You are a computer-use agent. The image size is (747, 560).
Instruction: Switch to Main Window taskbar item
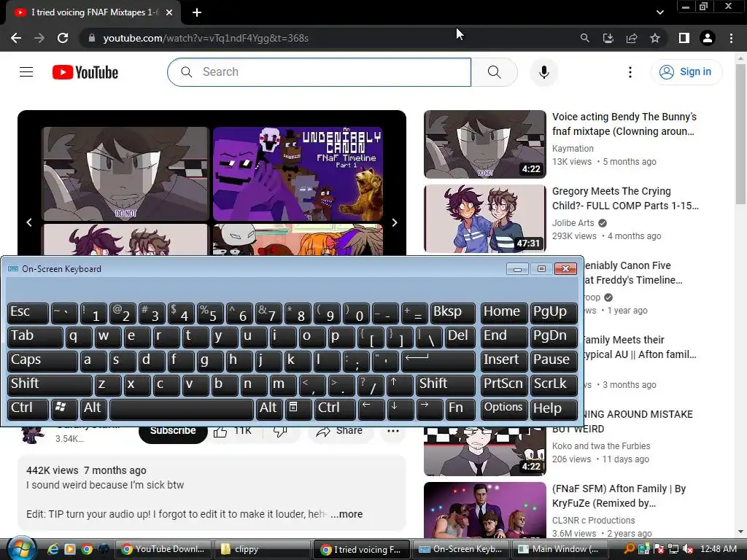click(x=560, y=549)
